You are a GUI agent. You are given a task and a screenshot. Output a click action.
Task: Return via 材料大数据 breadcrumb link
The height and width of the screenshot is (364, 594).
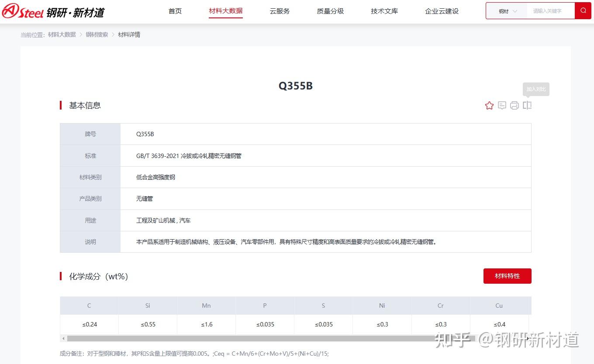(x=61, y=34)
